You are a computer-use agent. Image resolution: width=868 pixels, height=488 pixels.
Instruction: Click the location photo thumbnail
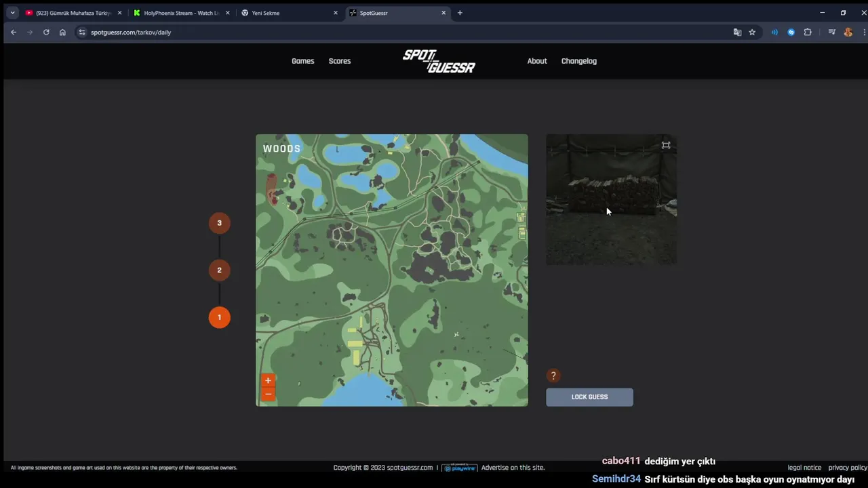611,199
